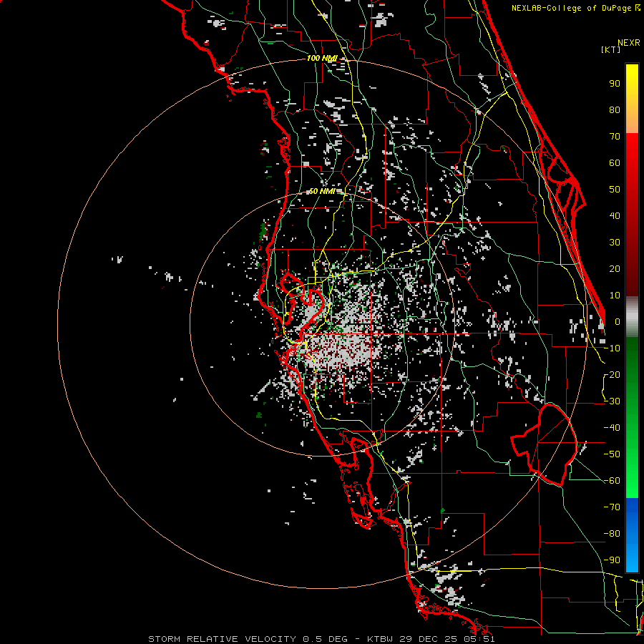Click the positive 60 value on the velocity scale
The width and height of the screenshot is (644, 644).
coord(615,163)
